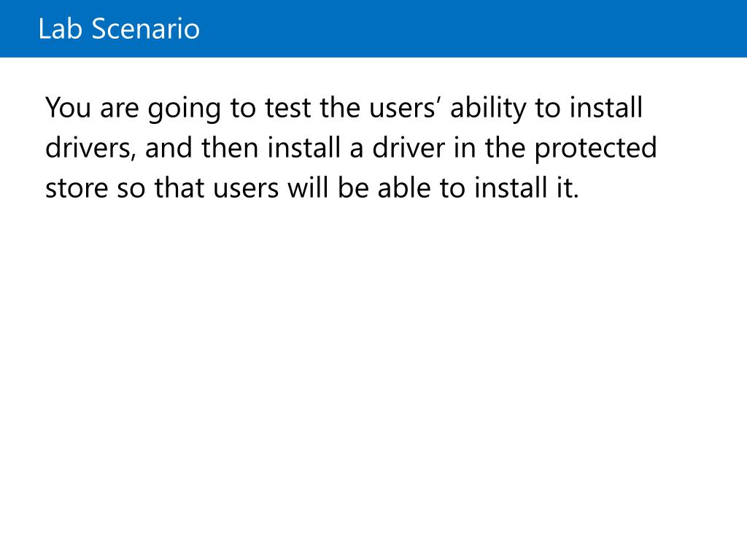Viewport: 747px width, 560px height.
Task: Select the word protected in the body text
Action: (595, 149)
